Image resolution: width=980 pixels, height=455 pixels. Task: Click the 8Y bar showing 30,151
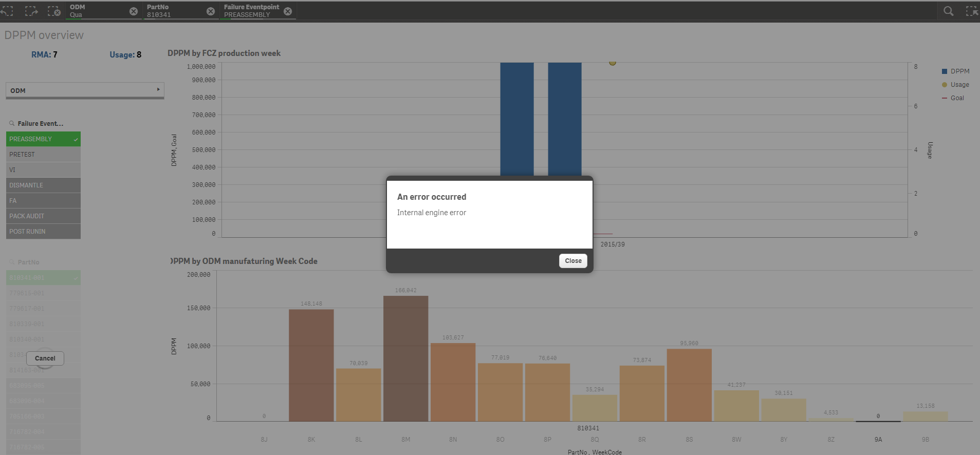(x=784, y=410)
